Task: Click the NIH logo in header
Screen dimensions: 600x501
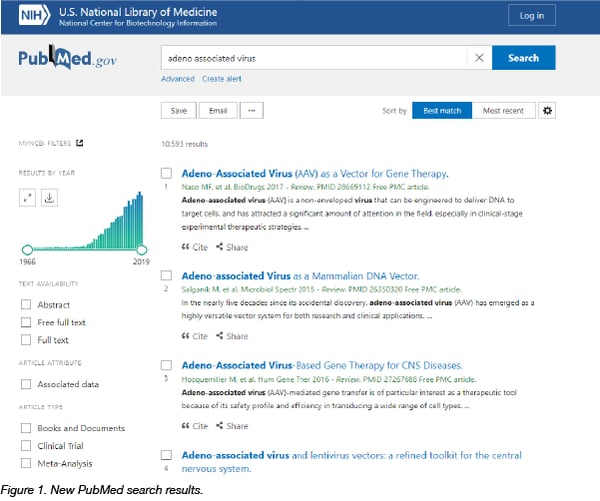Action: point(34,15)
